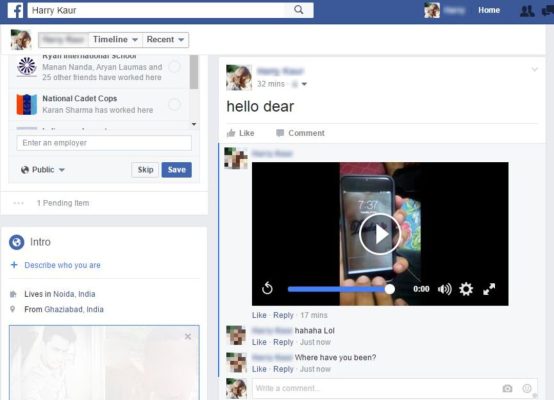
Task: Open the '1 Pending Item' link
Action: coord(63,203)
